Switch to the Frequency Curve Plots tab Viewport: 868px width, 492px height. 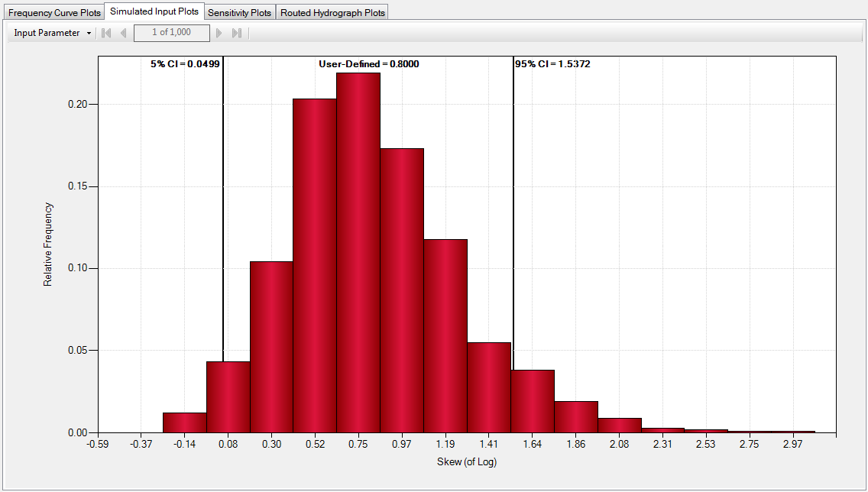click(53, 12)
